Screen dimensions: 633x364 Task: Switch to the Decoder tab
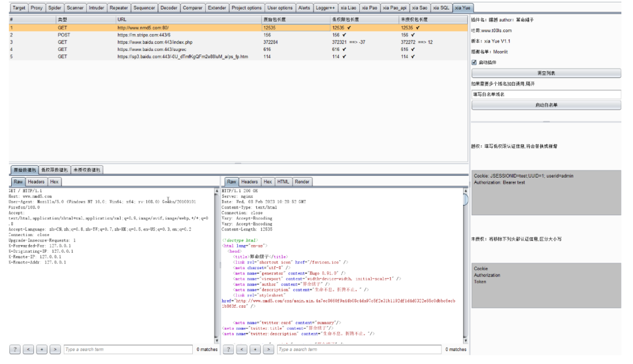(x=169, y=8)
